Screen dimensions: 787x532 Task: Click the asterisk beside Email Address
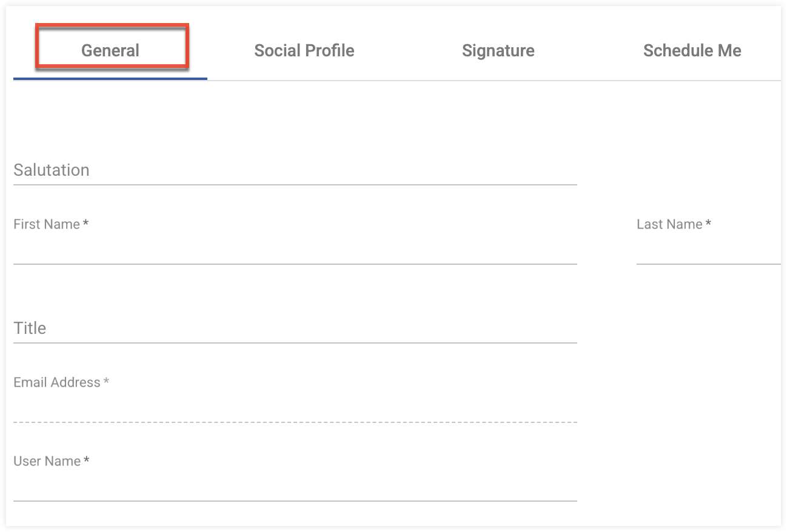click(x=106, y=382)
